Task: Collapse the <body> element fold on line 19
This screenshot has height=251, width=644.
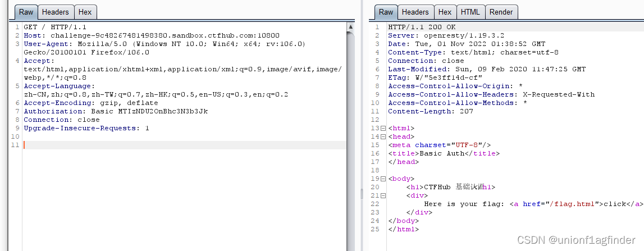Action: 383,179
